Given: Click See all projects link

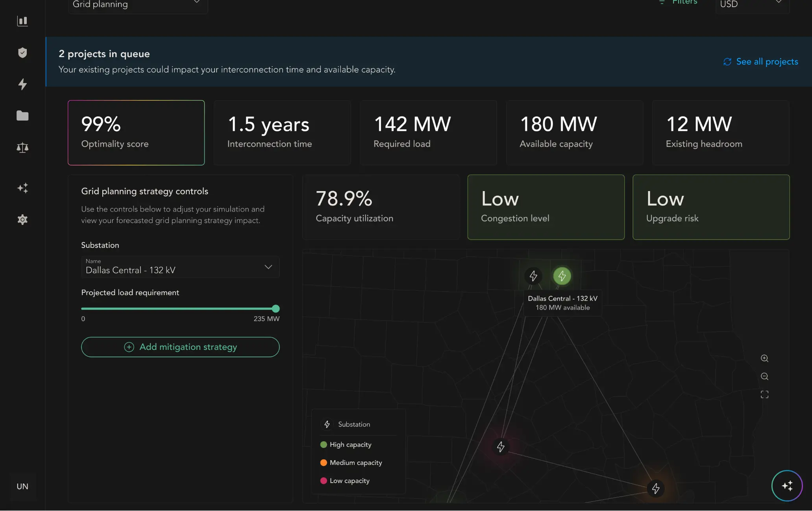Looking at the screenshot, I should tap(767, 62).
